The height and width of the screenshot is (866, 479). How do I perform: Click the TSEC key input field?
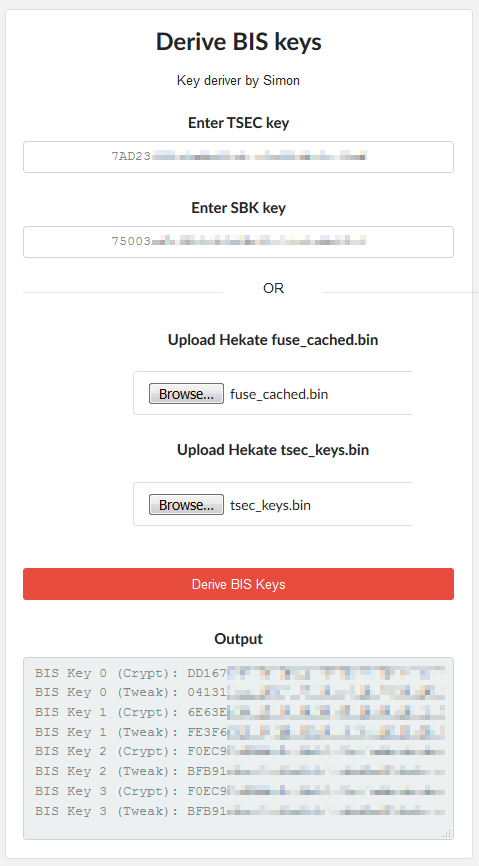238,157
